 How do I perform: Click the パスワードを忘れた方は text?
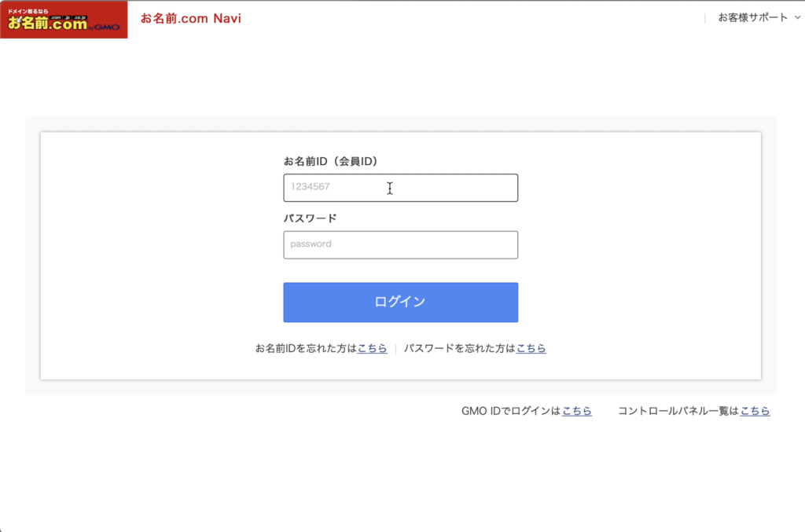click(459, 348)
